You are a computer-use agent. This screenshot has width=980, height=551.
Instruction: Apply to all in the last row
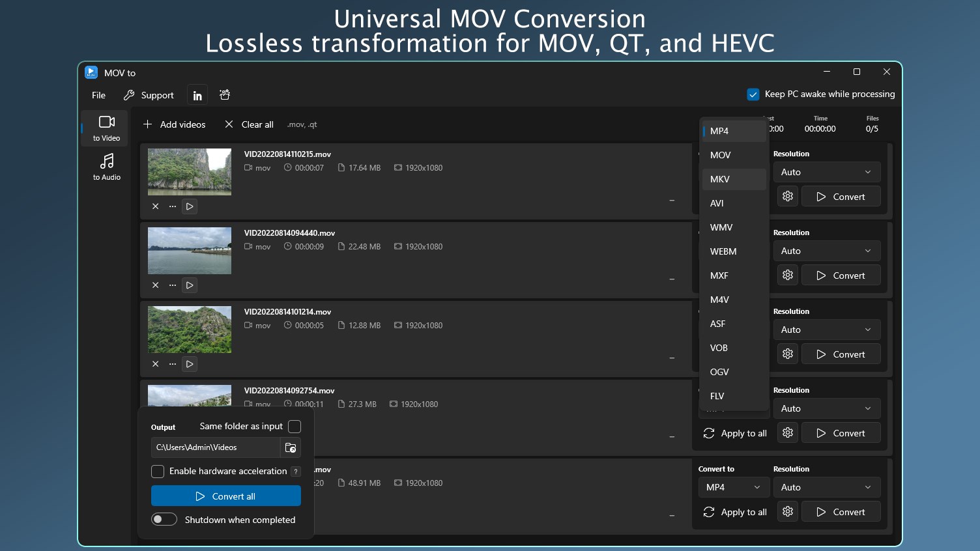pyautogui.click(x=735, y=512)
